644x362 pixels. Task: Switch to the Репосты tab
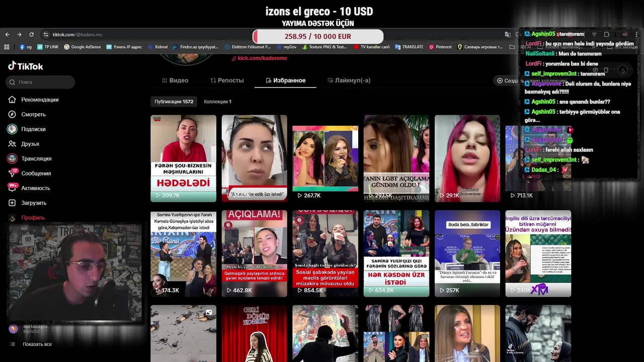point(227,80)
